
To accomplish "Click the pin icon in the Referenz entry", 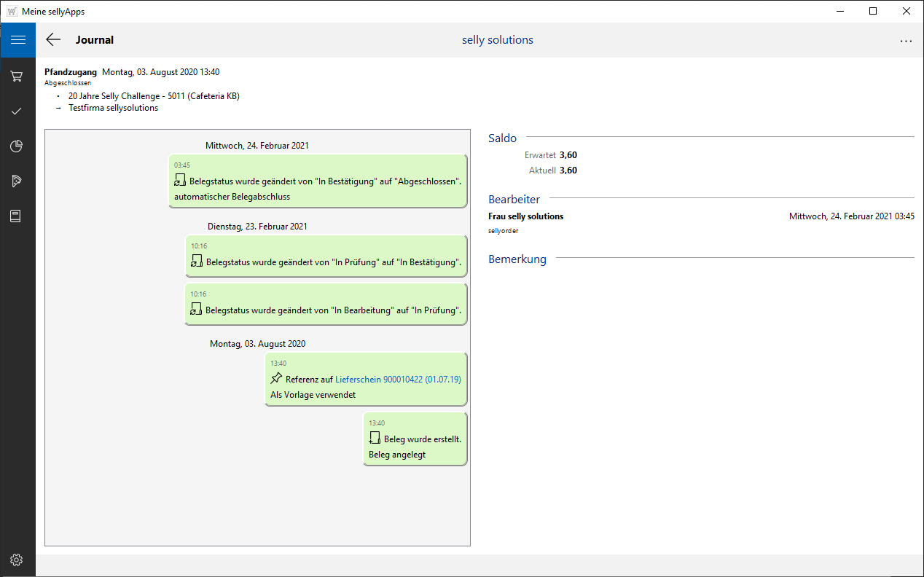I will point(276,379).
